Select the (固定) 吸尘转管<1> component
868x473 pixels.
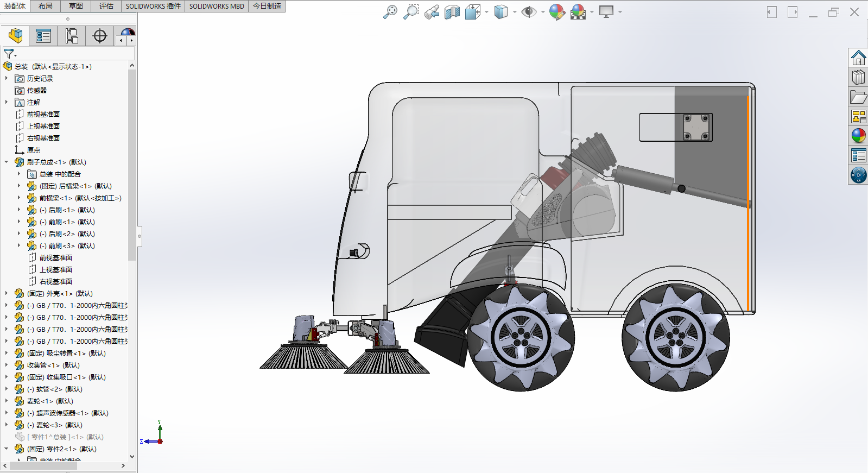pyautogui.click(x=66, y=353)
